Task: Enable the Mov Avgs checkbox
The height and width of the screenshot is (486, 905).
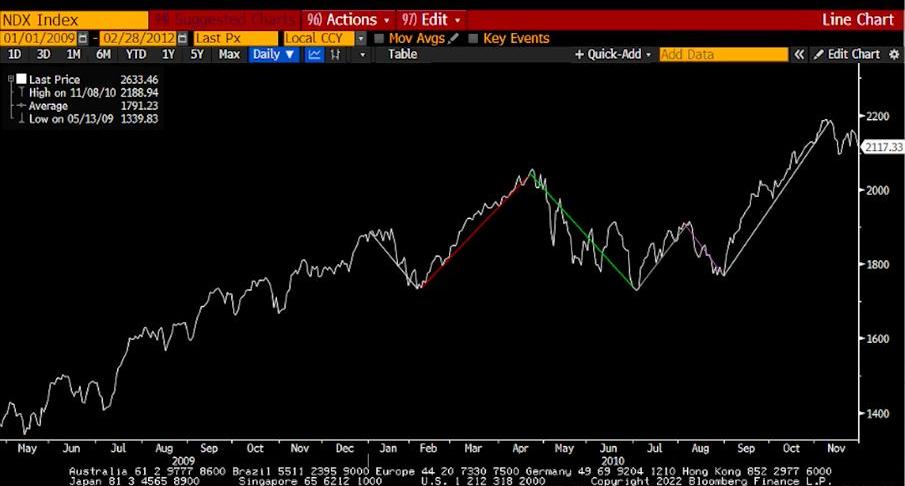Action: pos(379,38)
